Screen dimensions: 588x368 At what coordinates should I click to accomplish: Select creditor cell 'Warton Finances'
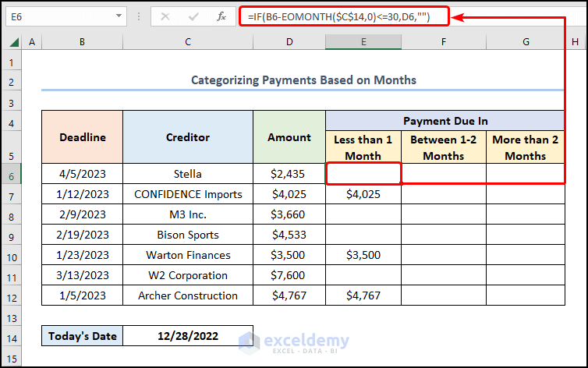point(188,254)
